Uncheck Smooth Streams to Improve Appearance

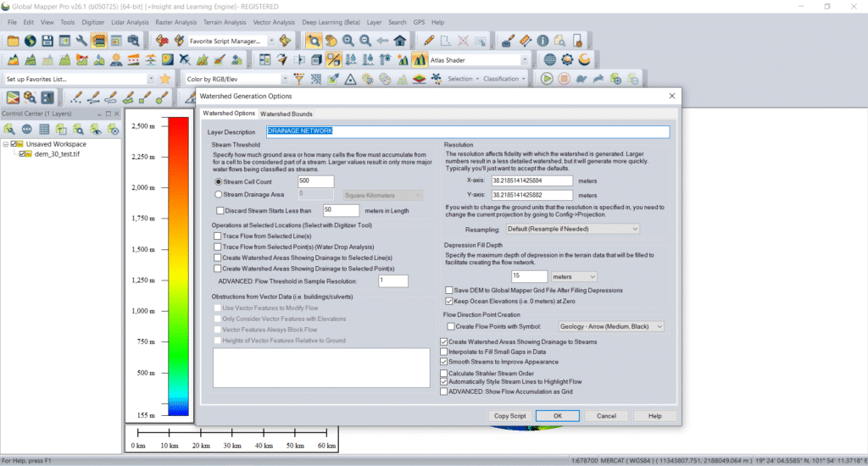(443, 362)
